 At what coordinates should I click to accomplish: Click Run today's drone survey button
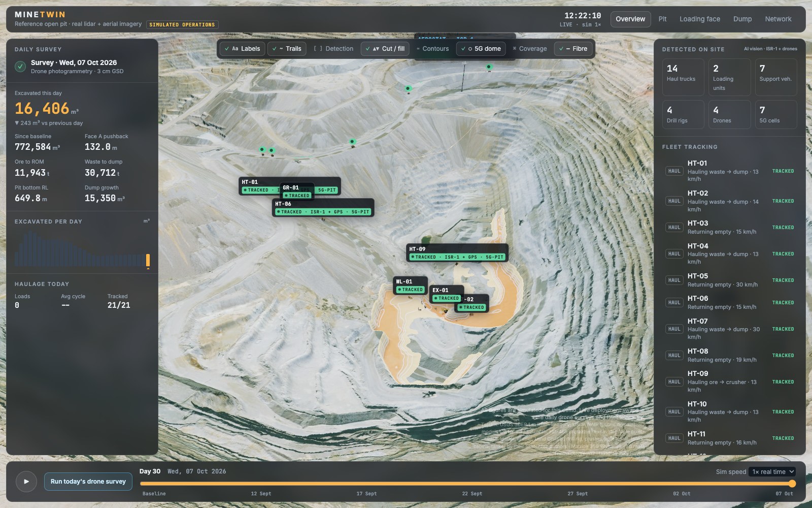[88, 482]
